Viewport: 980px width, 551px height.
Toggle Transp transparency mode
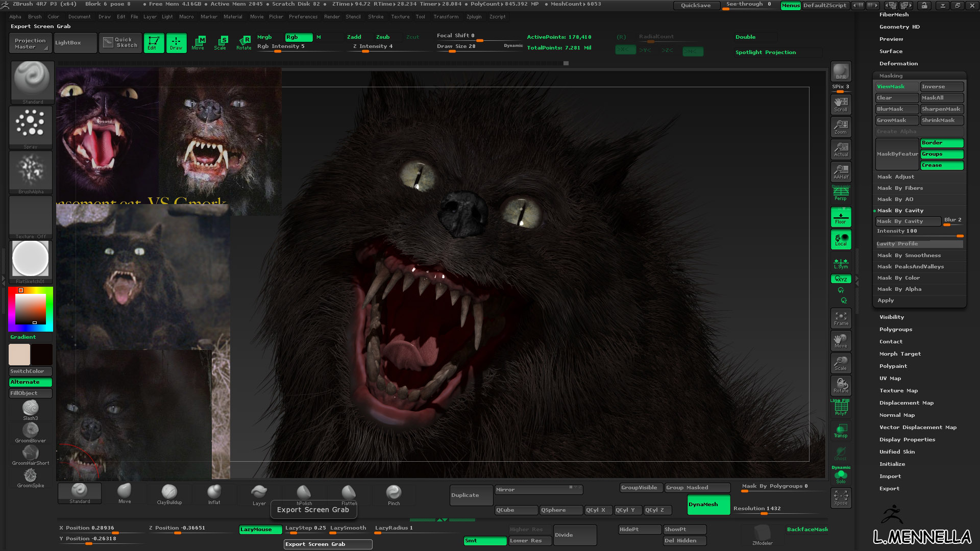click(841, 431)
